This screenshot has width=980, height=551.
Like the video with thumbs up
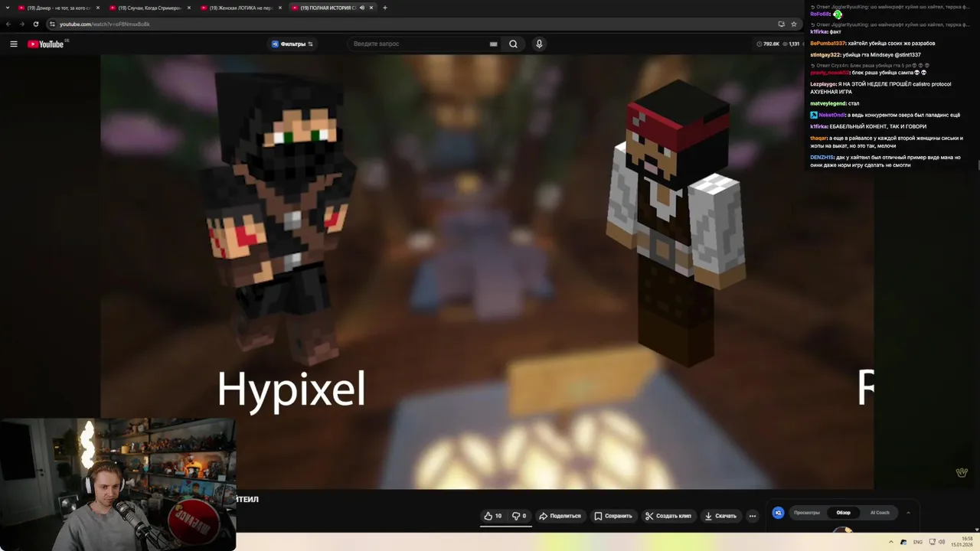(493, 516)
